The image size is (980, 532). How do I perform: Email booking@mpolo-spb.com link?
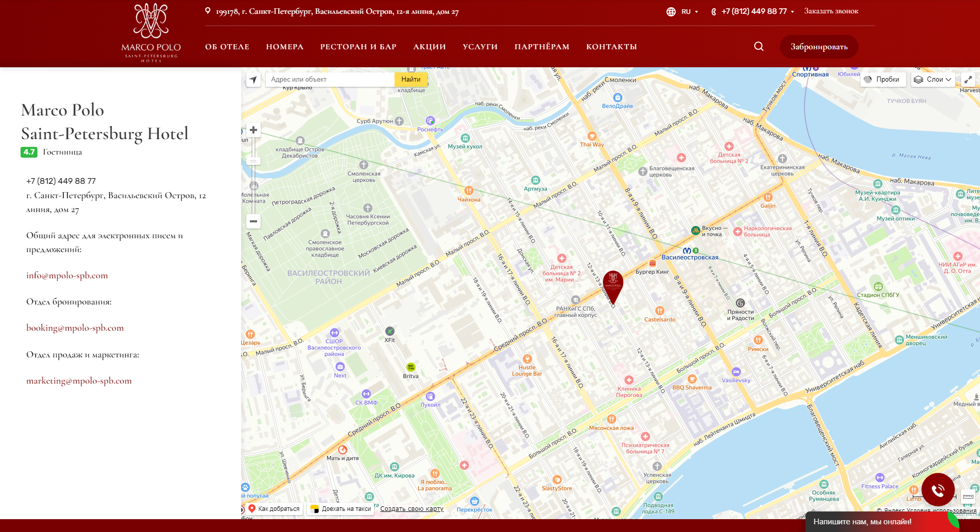[x=75, y=328]
